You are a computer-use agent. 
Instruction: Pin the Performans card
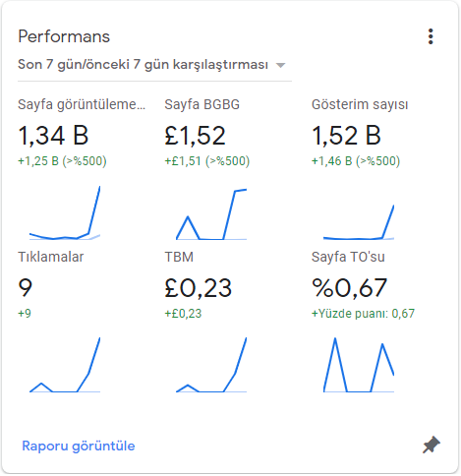click(432, 445)
